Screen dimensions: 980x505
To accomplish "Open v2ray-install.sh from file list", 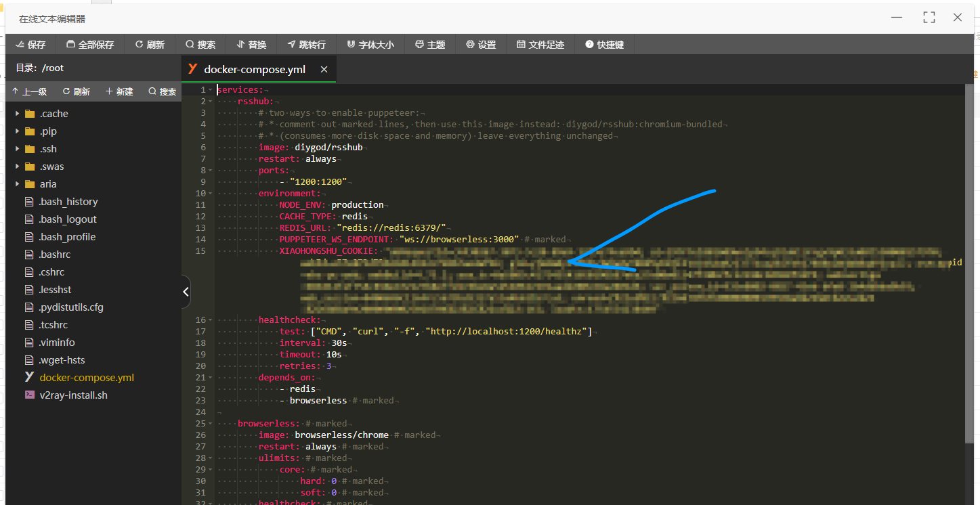I will 73,395.
